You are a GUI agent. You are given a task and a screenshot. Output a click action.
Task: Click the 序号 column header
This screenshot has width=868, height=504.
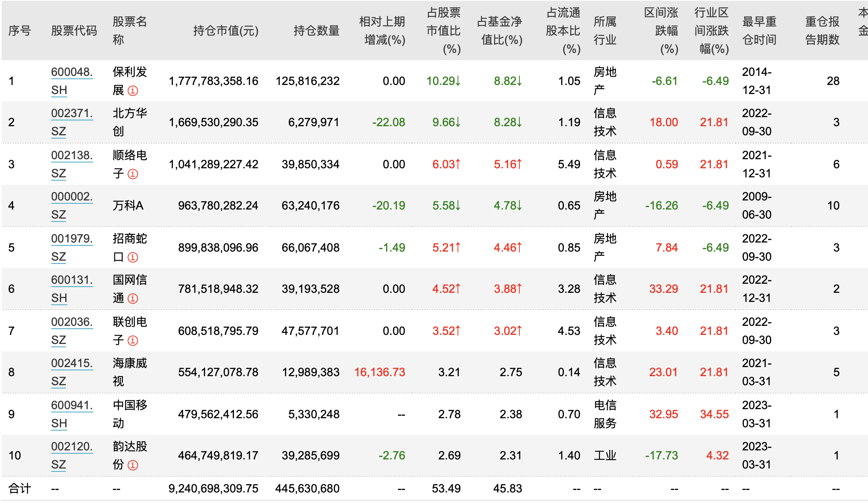click(x=20, y=31)
